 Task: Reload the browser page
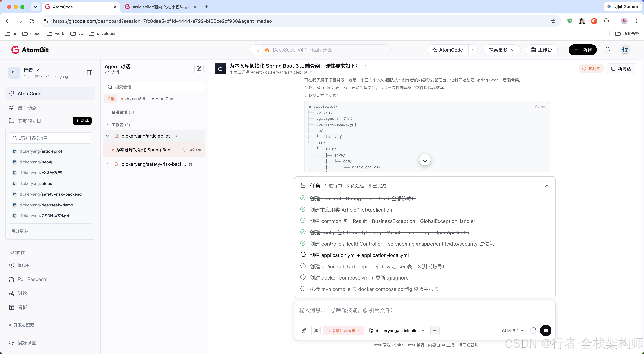[x=32, y=21]
